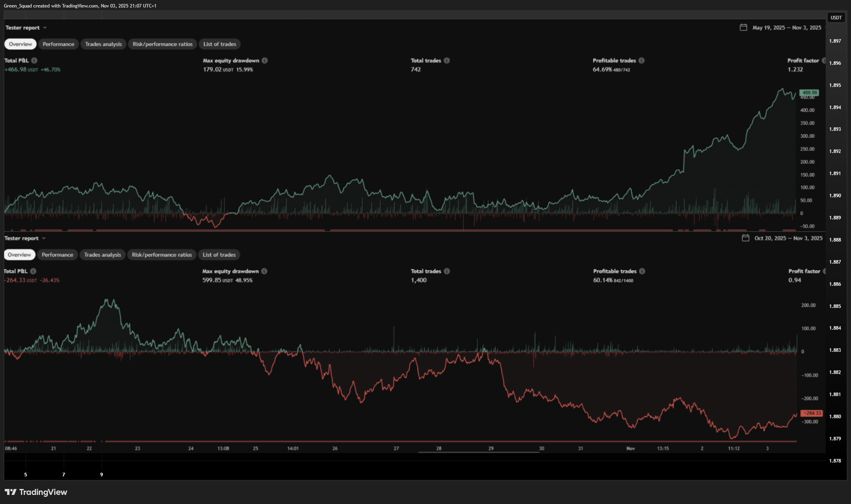Click the −264.33 USDT Total P&L value
The height and width of the screenshot is (504, 851).
tap(20, 280)
